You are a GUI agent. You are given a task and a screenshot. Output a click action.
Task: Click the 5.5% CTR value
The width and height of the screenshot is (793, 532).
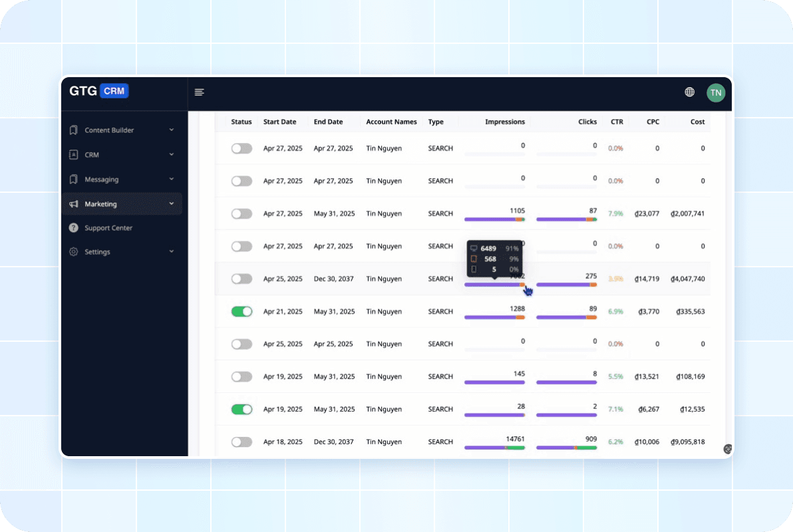[x=615, y=377]
